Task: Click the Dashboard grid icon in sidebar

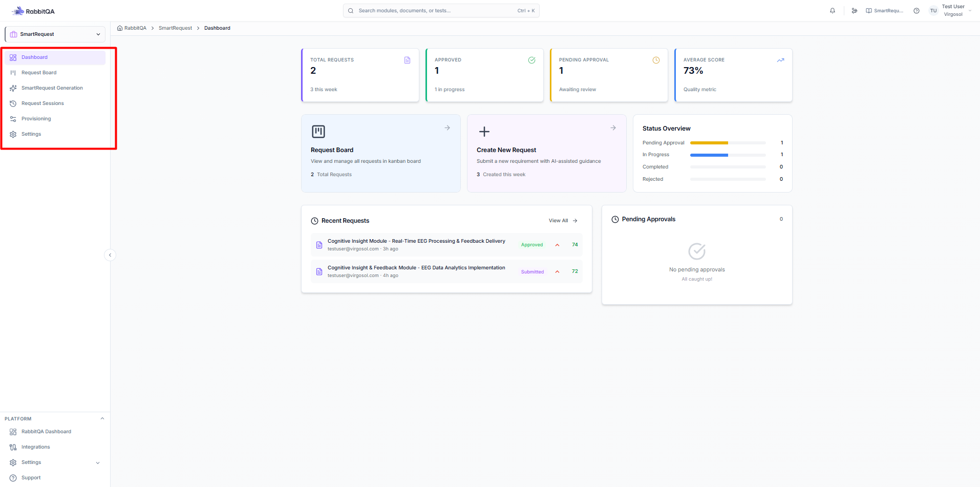Action: coord(13,57)
